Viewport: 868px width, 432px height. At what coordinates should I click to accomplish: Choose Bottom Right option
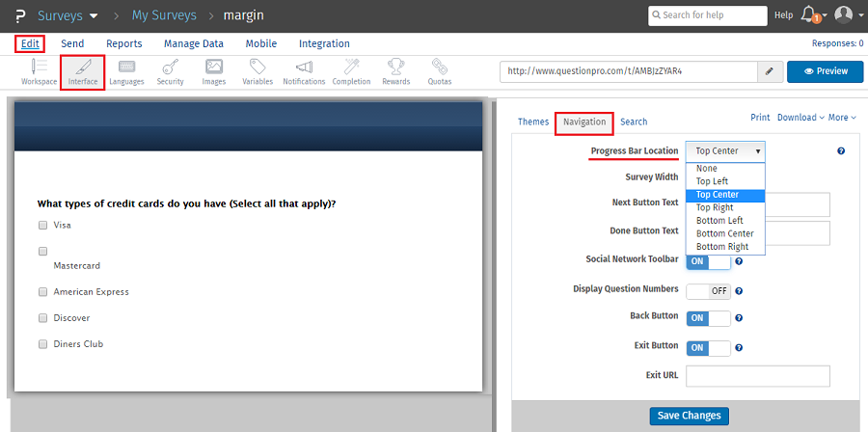pyautogui.click(x=725, y=247)
